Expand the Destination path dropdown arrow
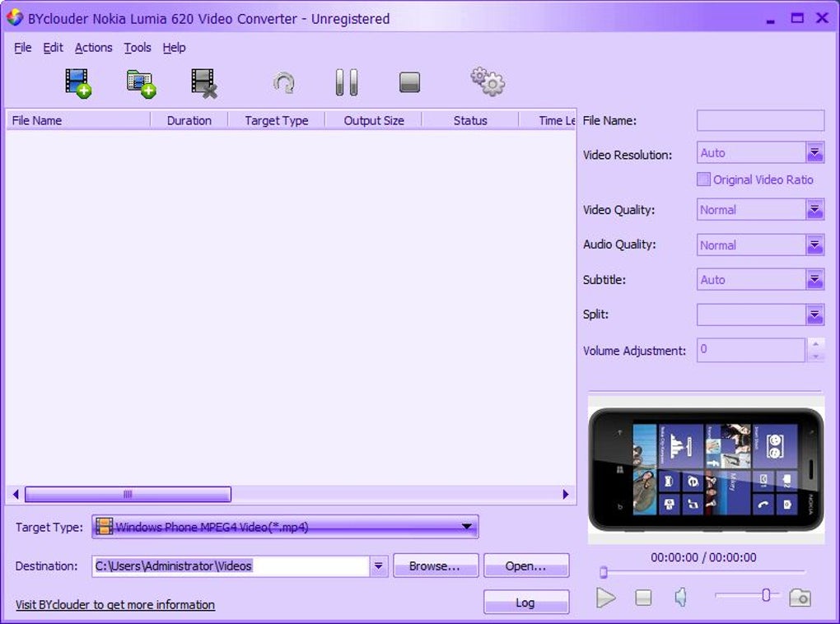The width and height of the screenshot is (840, 624). coord(378,566)
